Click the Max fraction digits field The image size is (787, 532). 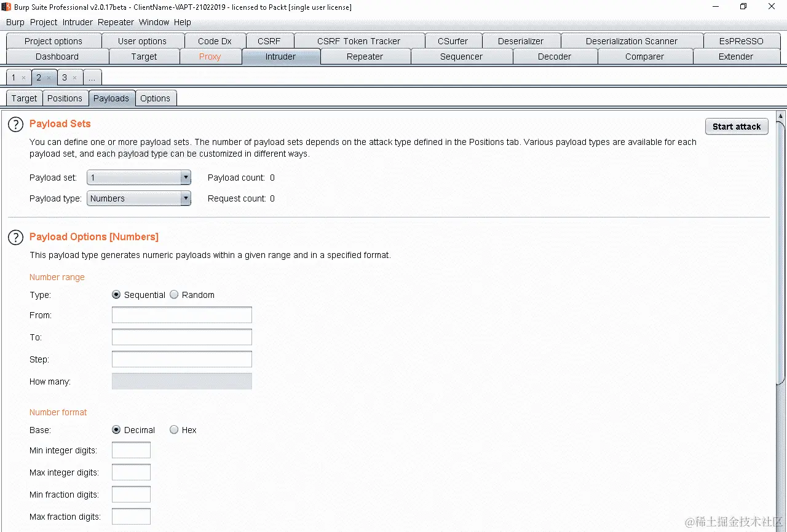click(x=131, y=517)
